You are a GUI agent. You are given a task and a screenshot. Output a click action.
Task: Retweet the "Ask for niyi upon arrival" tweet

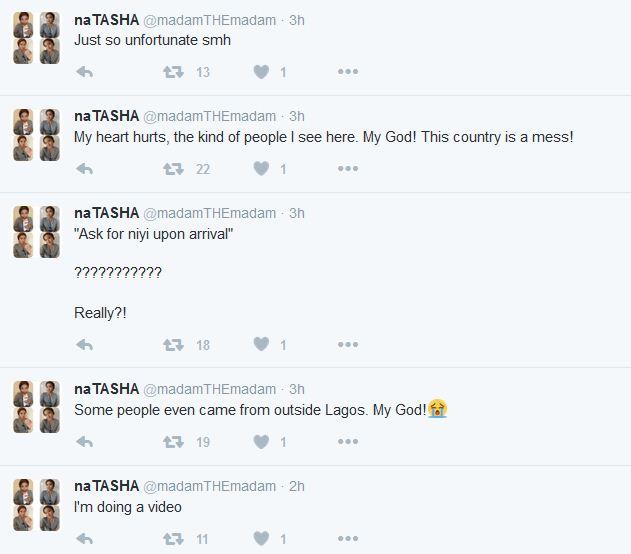pos(173,345)
